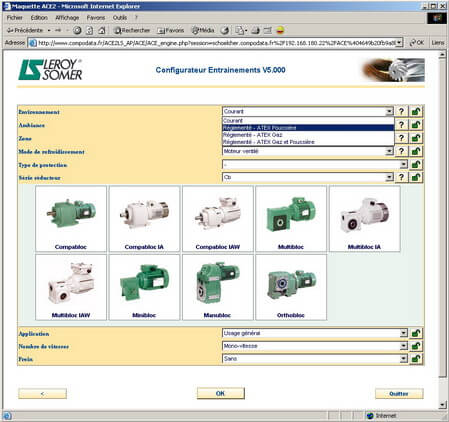
Task: Toggle the Mode de refroidissement lock
Action: click(415, 151)
